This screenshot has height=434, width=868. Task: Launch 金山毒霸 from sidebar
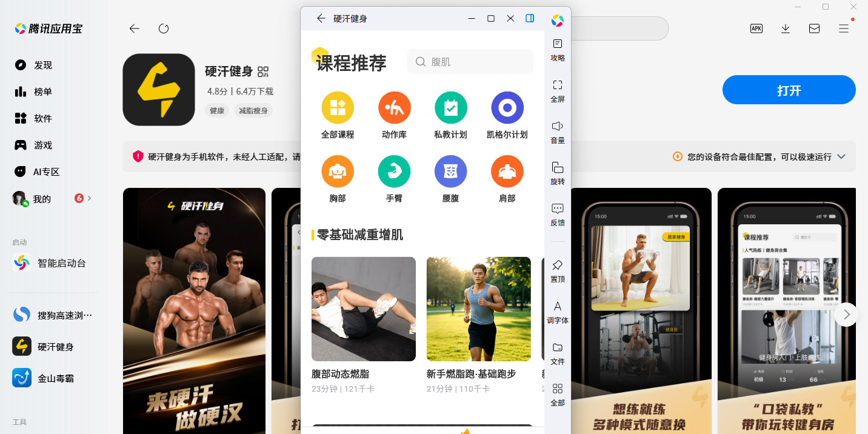point(44,378)
